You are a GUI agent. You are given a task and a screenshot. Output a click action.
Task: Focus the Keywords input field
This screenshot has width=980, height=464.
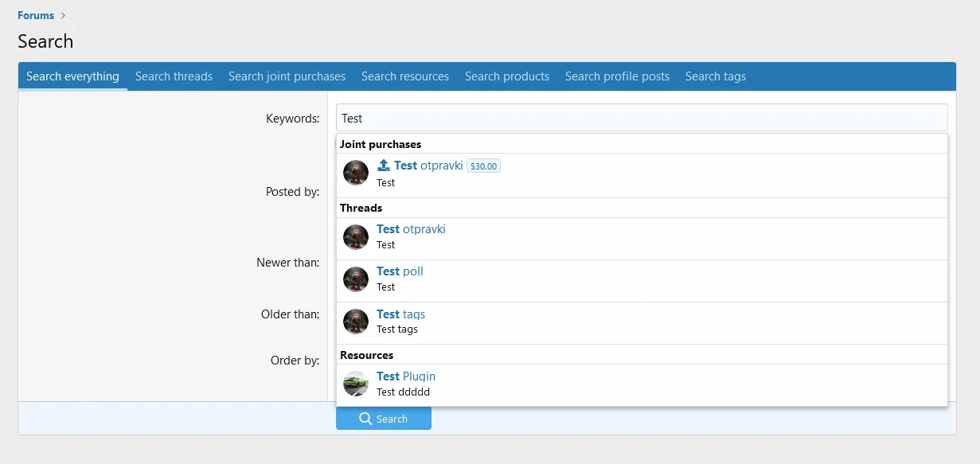point(641,118)
